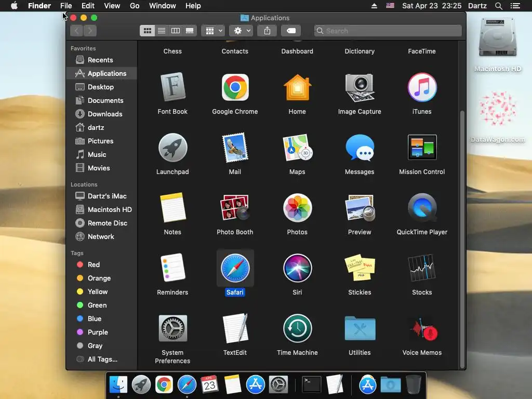Viewport: 532px width, 399px height.
Task: Open the Go menu
Action: pos(135,6)
